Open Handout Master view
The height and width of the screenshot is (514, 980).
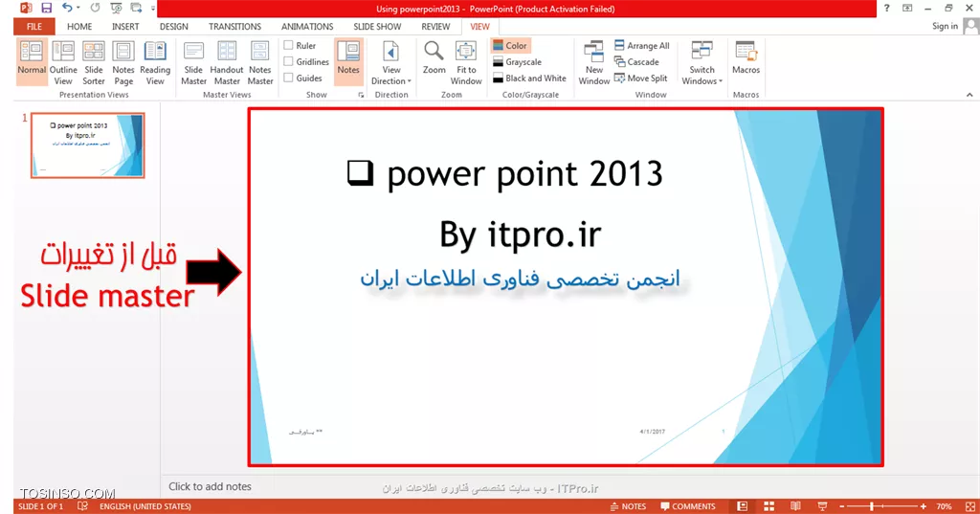point(227,62)
